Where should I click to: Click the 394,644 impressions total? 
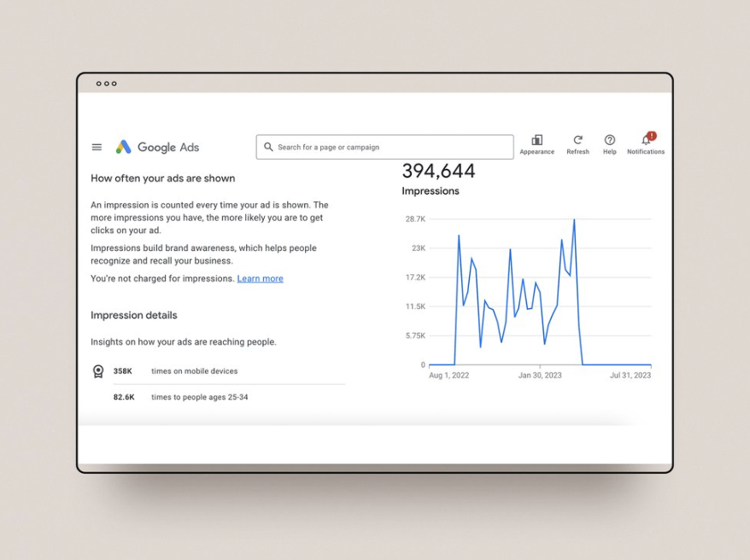click(438, 171)
